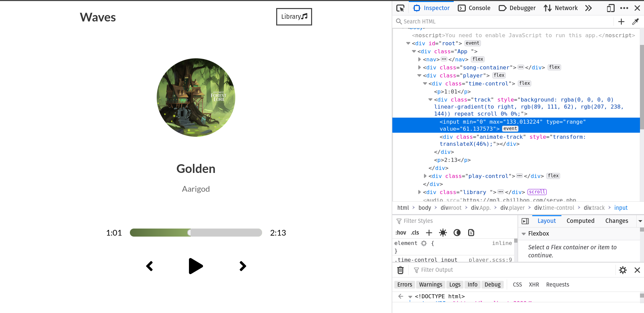644x313 pixels.
Task: Close the split console
Action: (x=637, y=270)
